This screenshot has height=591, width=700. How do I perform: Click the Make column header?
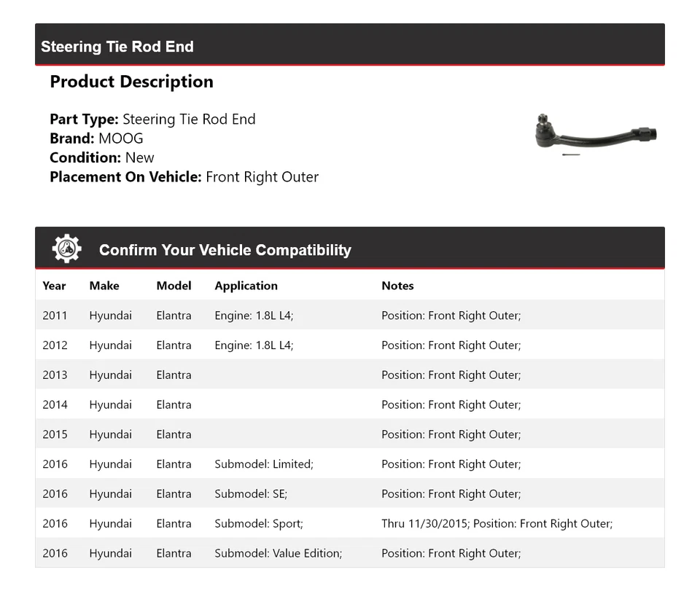[104, 286]
